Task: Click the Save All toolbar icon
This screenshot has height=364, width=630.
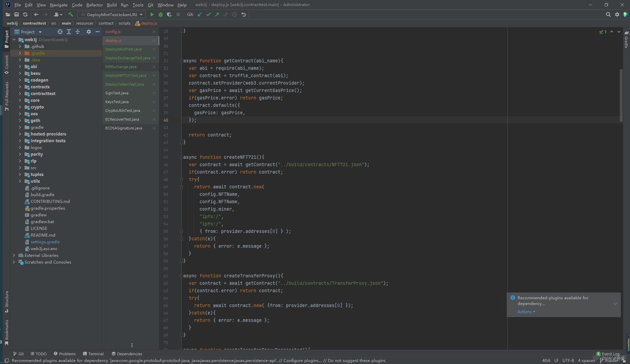Action: 16,14
